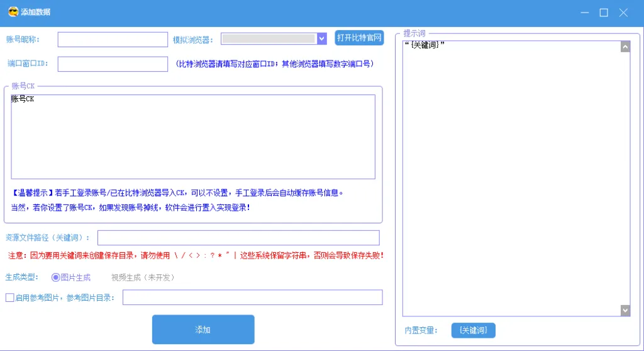
Task: Click the 提示词 scrollbar up arrow
Action: [625, 47]
